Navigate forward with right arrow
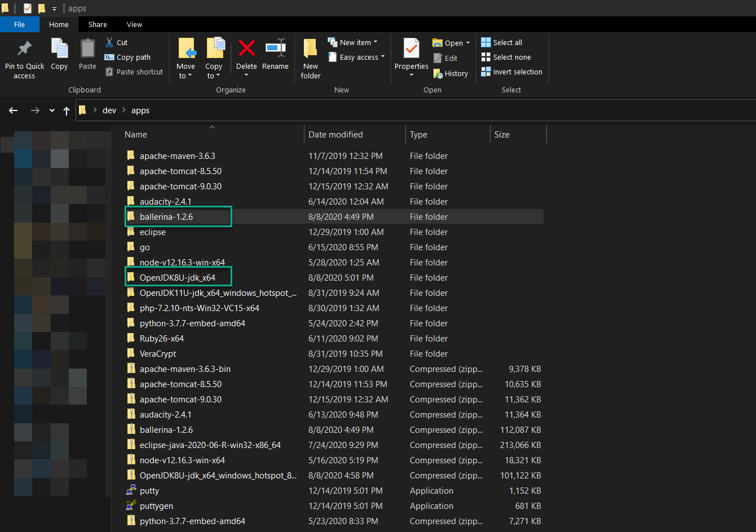756x532 pixels. point(35,110)
